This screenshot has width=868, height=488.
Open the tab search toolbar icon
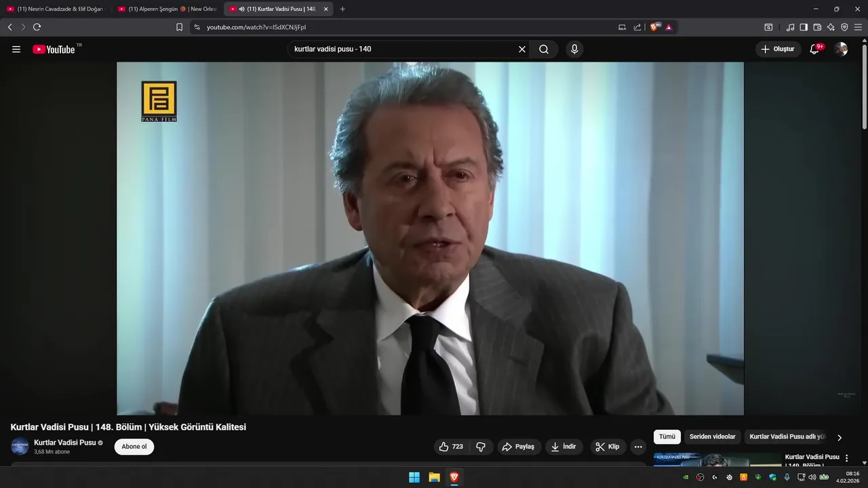pyautogui.click(x=768, y=27)
